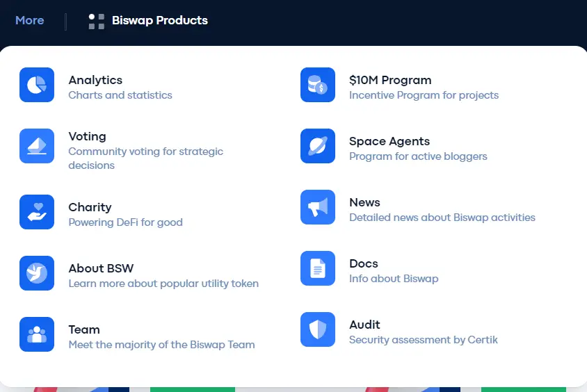Click "Program for active bloggers" description
587x392 pixels.
tap(418, 156)
